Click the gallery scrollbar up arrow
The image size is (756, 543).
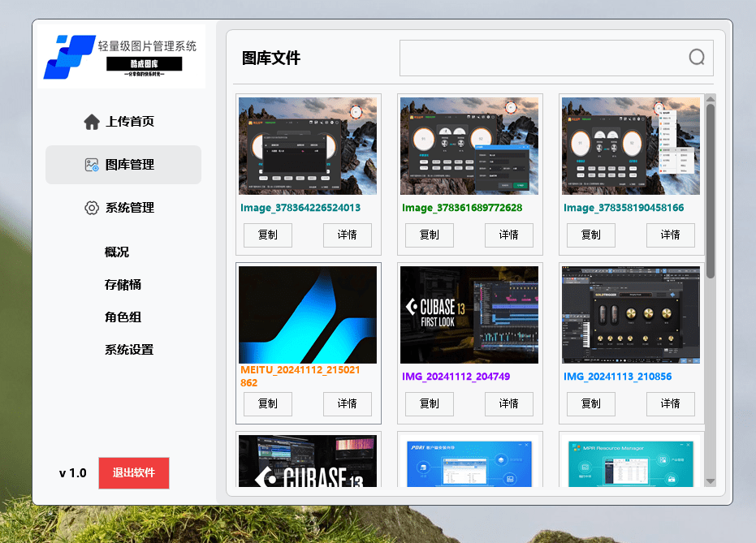coord(711,99)
